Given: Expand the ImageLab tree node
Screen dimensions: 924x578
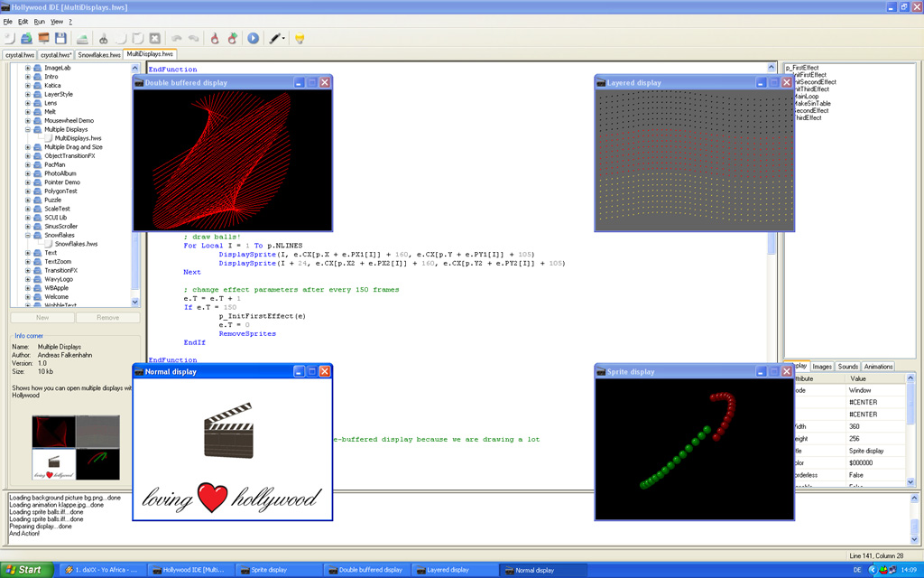Looking at the screenshot, I should coord(28,68).
